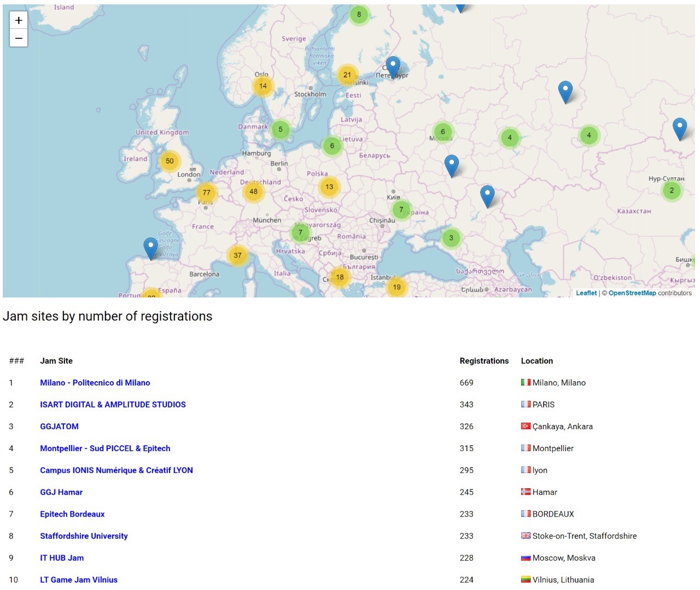Image resolution: width=700 pixels, height=590 pixels.
Task: Click the Italian flag beside Milano
Action: (526, 382)
